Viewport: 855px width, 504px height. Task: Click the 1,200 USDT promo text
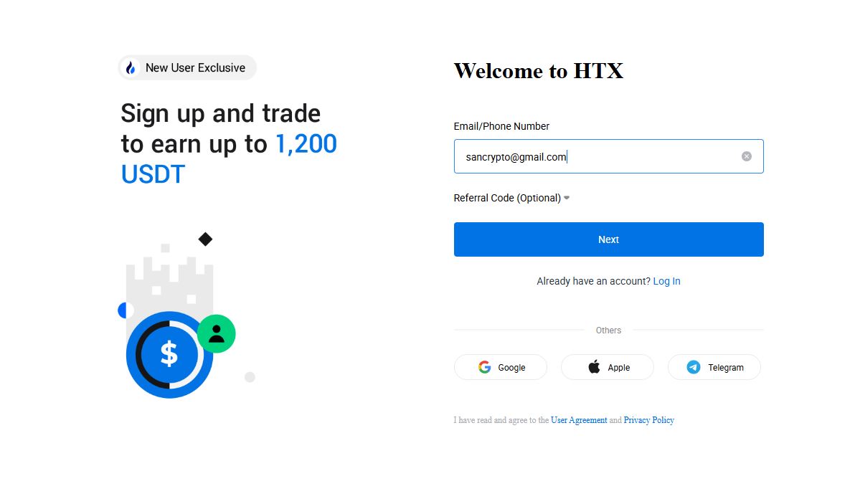point(229,159)
